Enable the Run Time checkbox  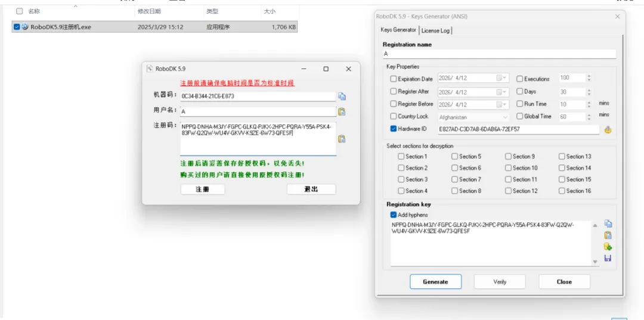[x=519, y=104]
